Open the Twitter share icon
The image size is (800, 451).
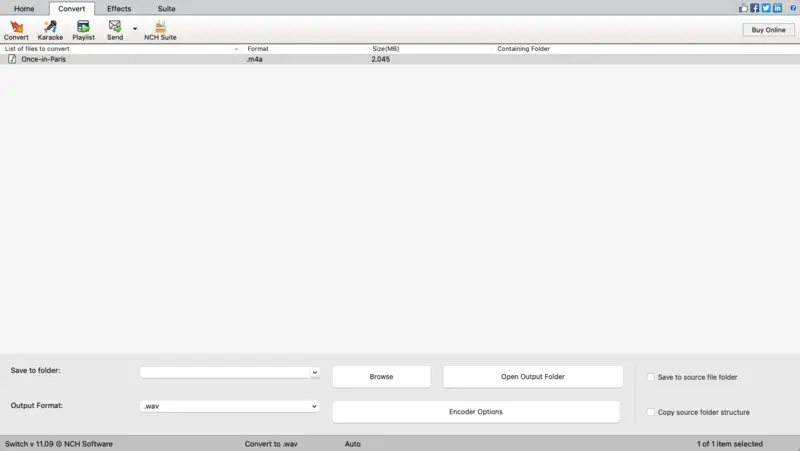coord(766,8)
